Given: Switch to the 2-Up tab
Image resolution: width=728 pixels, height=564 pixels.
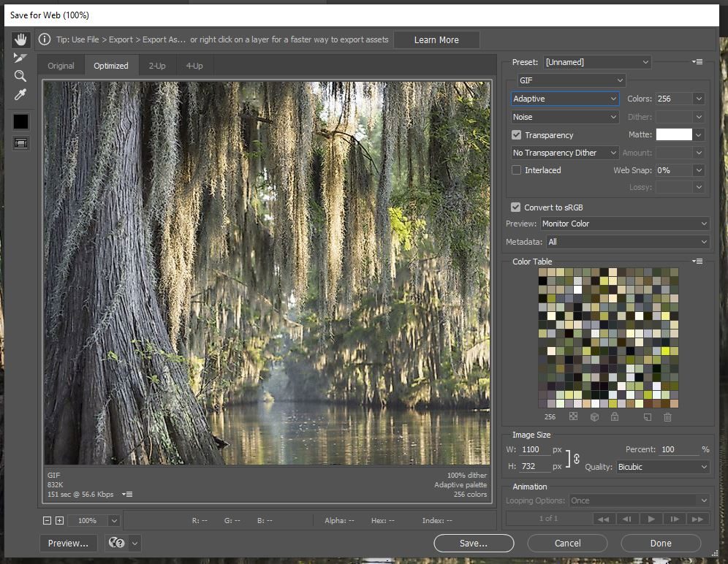Looking at the screenshot, I should pos(157,66).
